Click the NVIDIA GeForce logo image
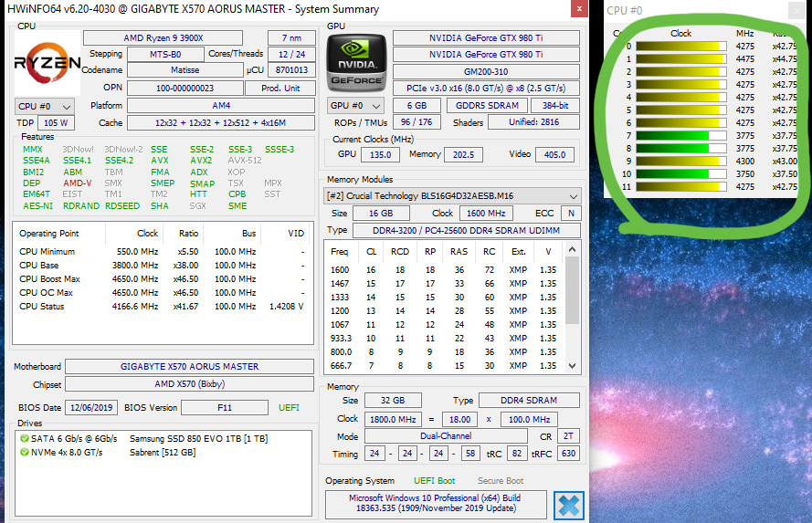812x523 pixels. pyautogui.click(x=356, y=63)
